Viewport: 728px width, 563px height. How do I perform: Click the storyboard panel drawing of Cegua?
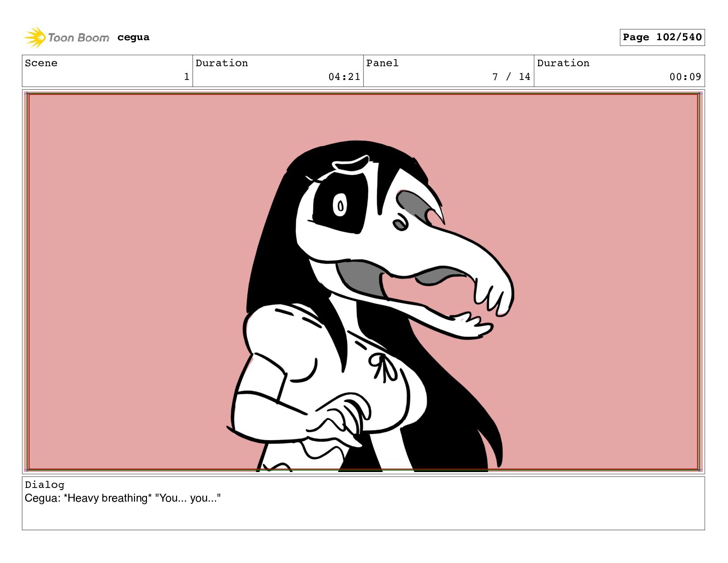pyautogui.click(x=363, y=282)
